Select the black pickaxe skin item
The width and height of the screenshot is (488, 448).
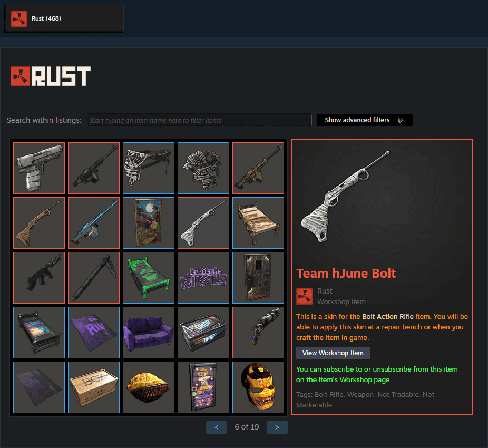[x=94, y=278]
